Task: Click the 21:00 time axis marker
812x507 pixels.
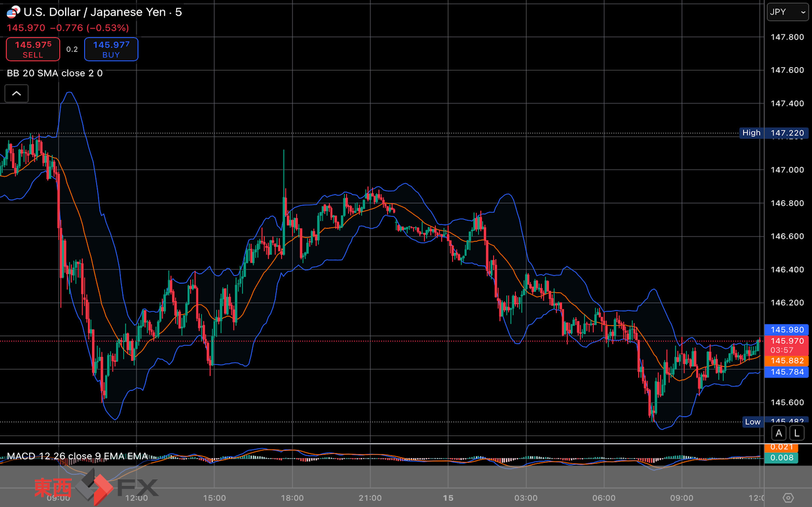Action: tap(370, 498)
